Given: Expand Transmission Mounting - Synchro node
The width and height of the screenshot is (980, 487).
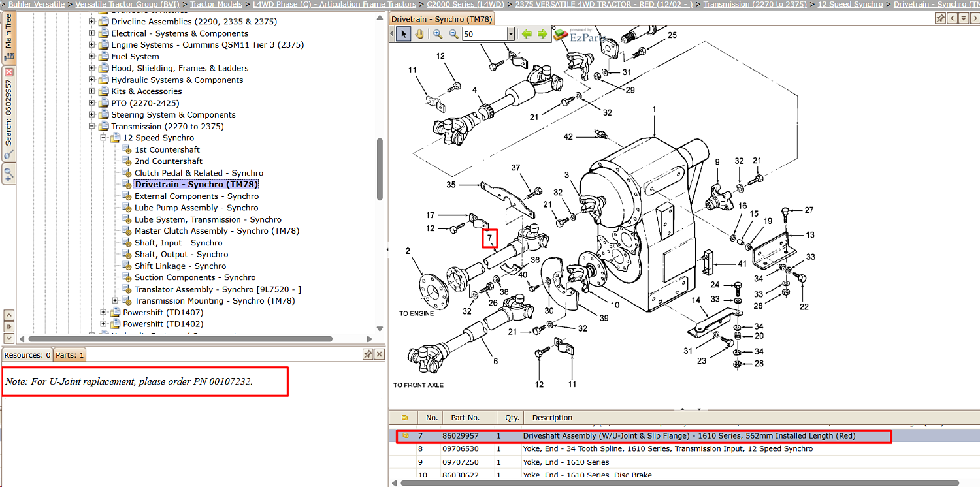Looking at the screenshot, I should [116, 301].
